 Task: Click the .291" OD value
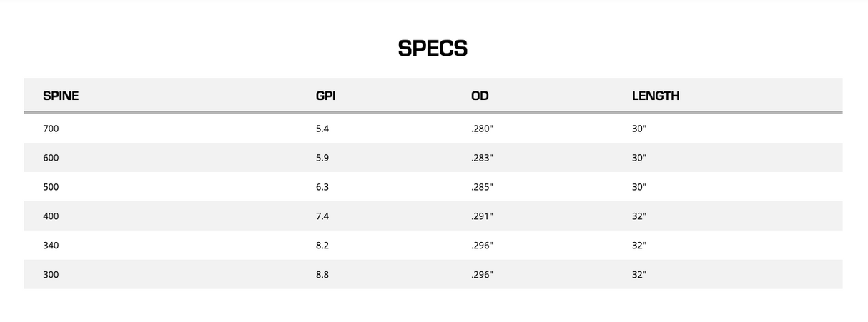tap(482, 216)
